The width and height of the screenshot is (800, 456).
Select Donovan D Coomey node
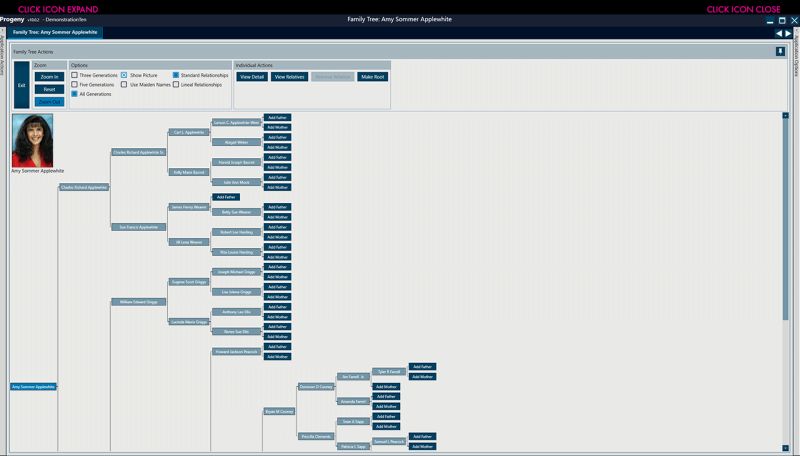coord(316,387)
